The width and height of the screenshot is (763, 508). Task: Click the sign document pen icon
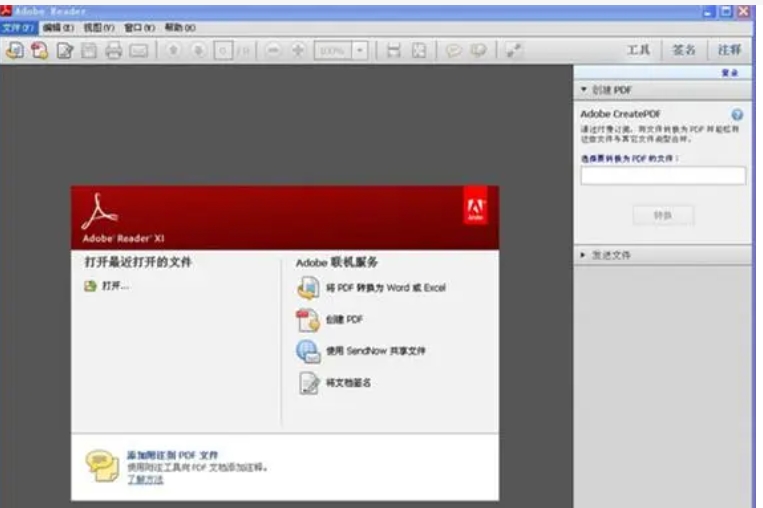click(309, 383)
